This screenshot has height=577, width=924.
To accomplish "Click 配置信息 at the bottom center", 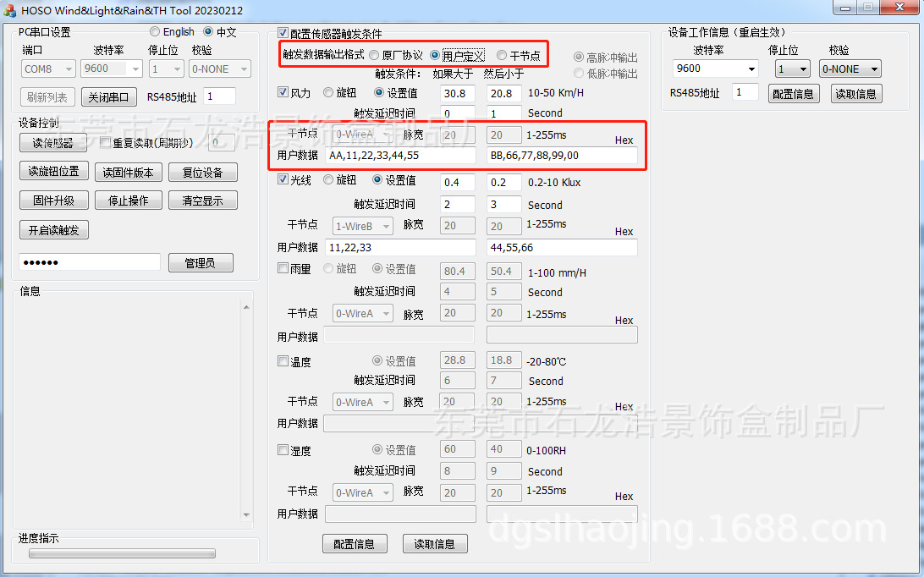I will point(355,544).
